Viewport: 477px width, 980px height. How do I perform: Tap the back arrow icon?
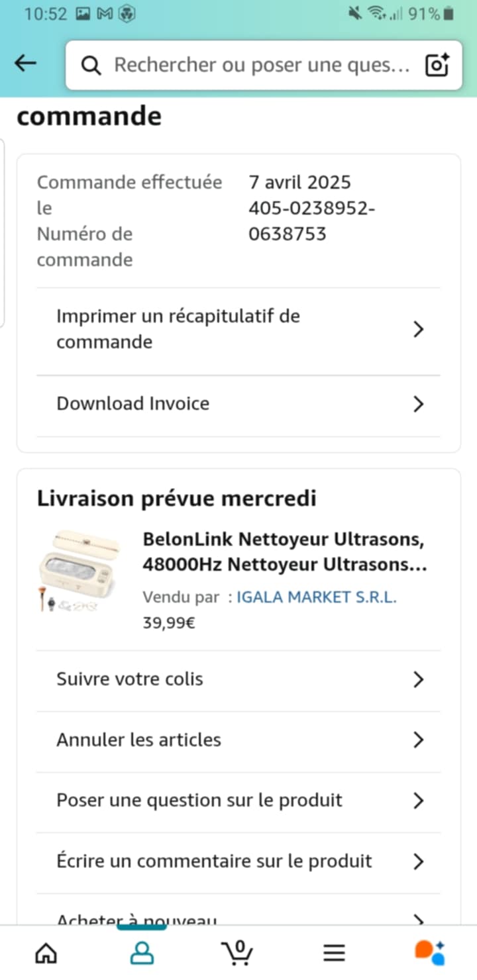pos(25,63)
